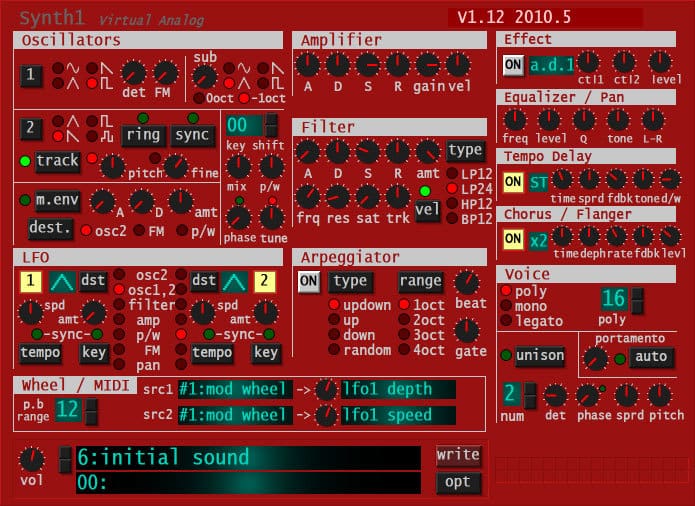Click LFO 1 triangle waveform icon

(x=63, y=281)
